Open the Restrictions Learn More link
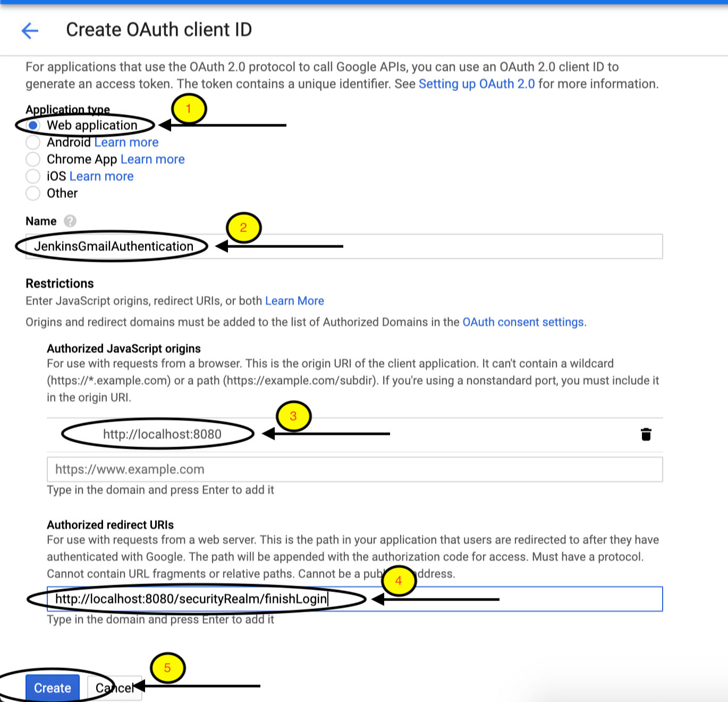 coord(294,301)
